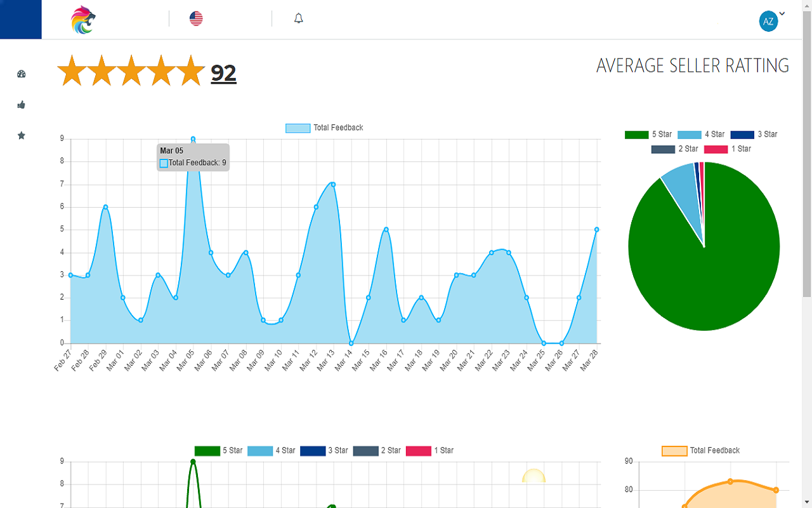Click the Mar 28 data point at 5

tap(597, 229)
